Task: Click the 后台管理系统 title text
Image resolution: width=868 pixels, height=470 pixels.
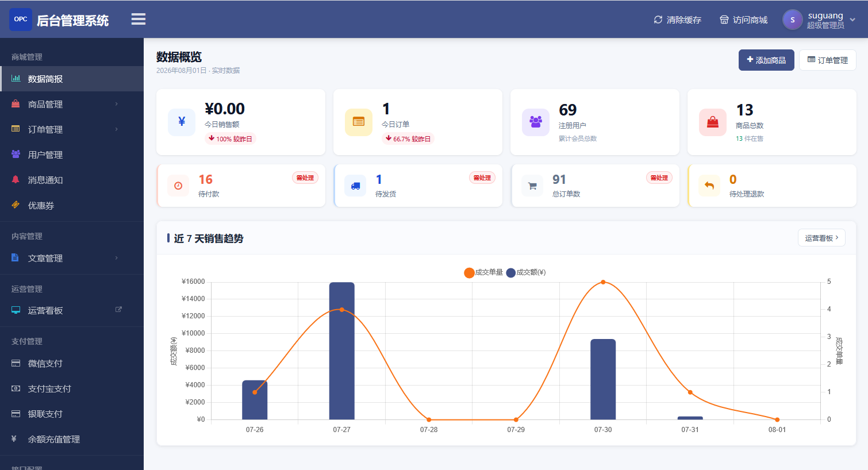Action: (x=73, y=20)
